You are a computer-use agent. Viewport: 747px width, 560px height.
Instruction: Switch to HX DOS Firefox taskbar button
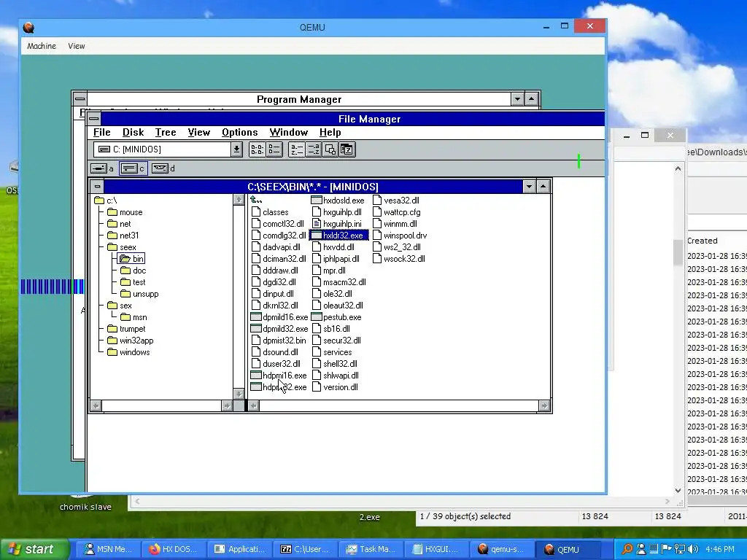[174, 549]
